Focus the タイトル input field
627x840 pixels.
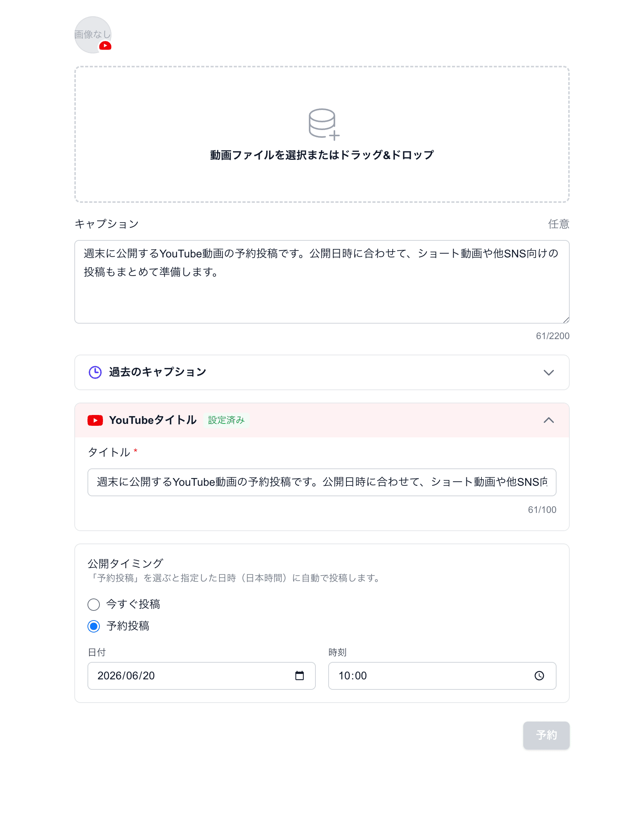pyautogui.click(x=322, y=482)
